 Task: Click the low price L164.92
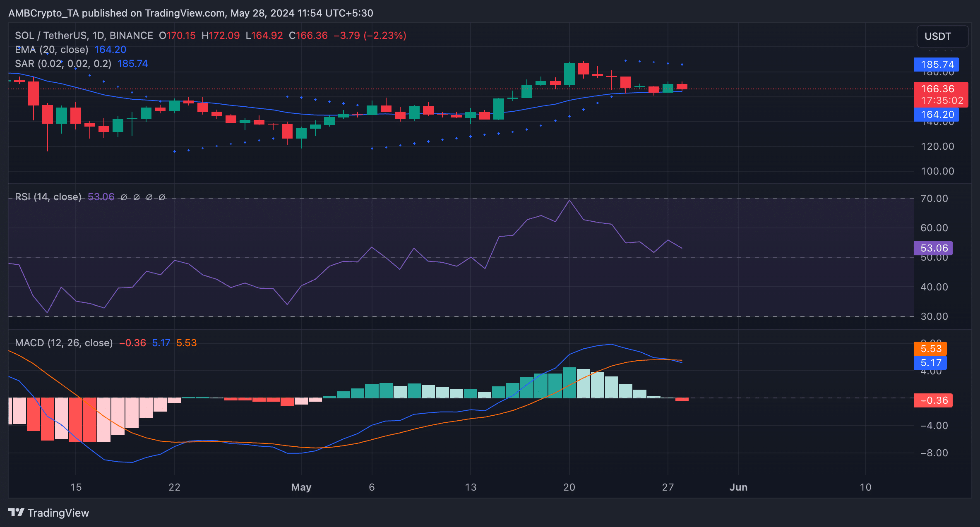(x=264, y=36)
